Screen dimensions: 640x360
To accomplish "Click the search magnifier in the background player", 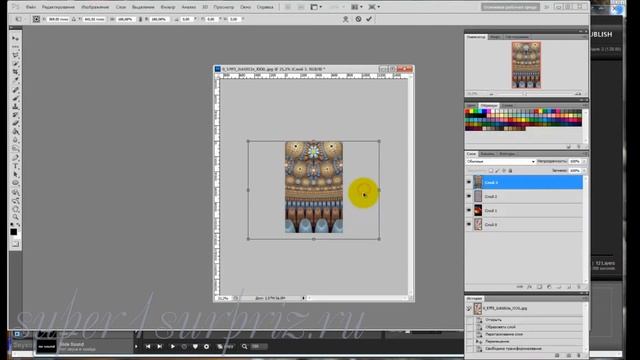I will pos(244,347).
